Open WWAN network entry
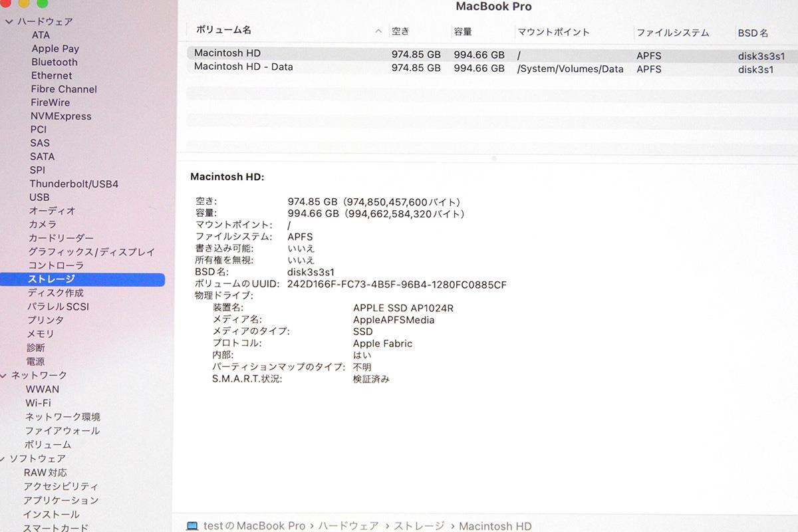Viewport: 798px width, 532px height. tap(43, 390)
